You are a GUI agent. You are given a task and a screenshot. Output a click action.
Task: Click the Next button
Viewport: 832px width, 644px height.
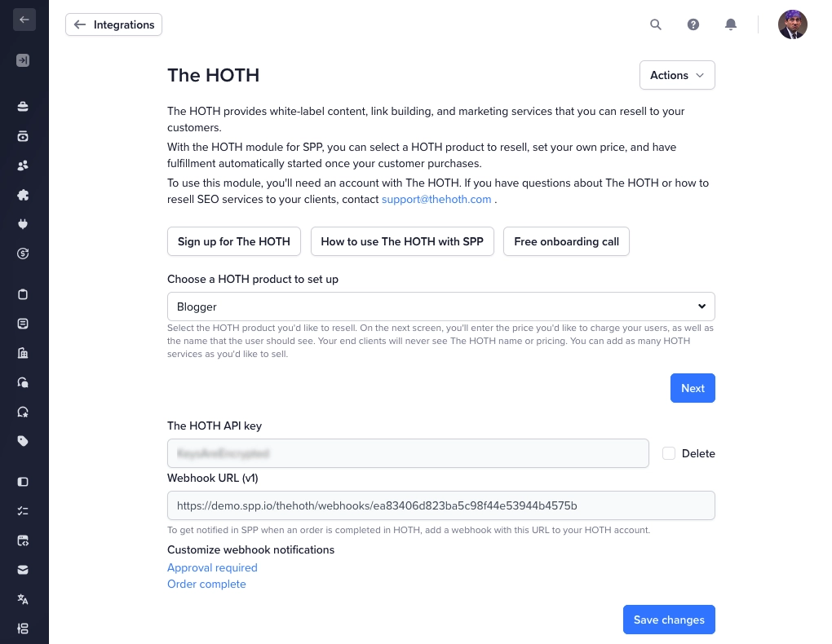tap(693, 388)
